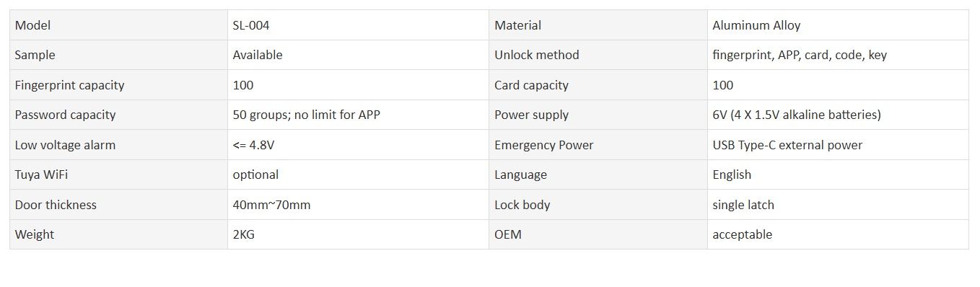Click the Unlock method label
Viewport: 980px width, 287px height.
[536, 55]
